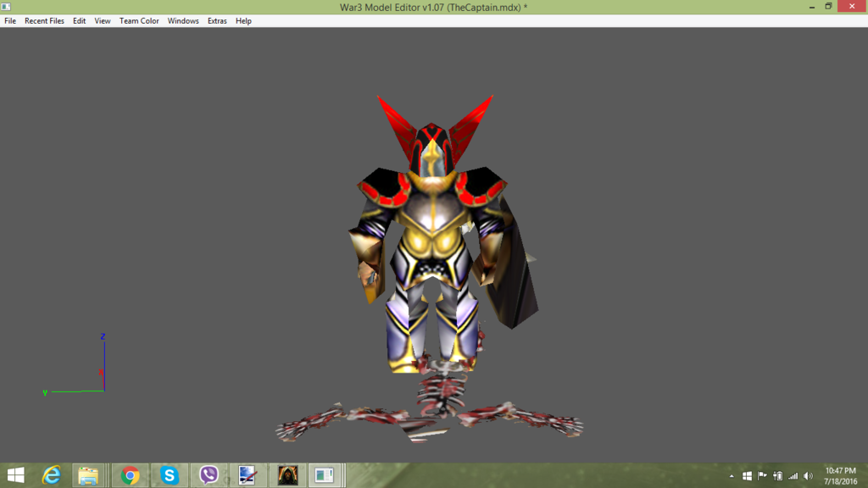The height and width of the screenshot is (488, 868).
Task: Close the War3 Model Editor window
Action: (852, 6)
